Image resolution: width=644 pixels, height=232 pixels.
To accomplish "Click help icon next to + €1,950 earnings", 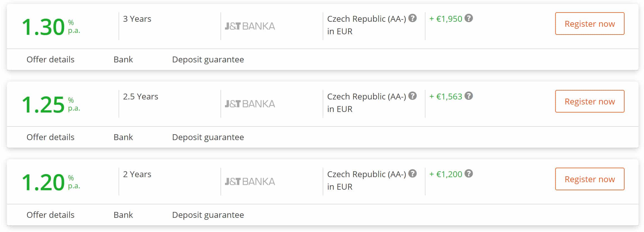I will (x=469, y=18).
